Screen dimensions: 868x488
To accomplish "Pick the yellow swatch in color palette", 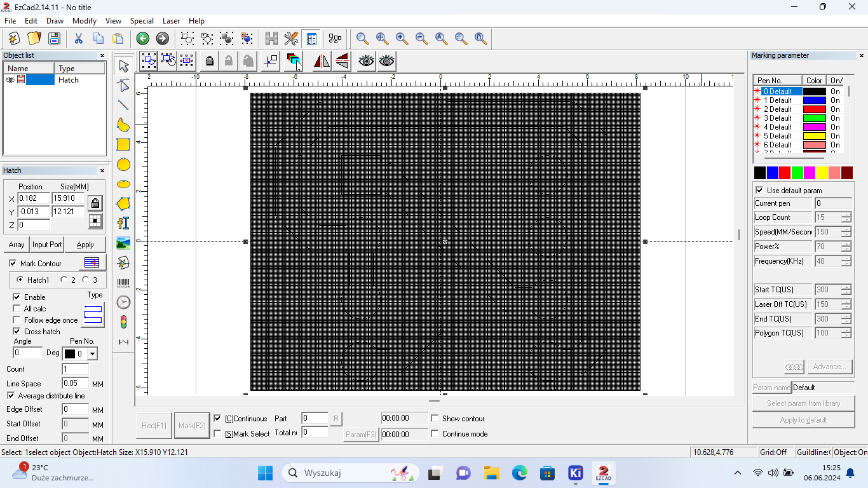I will [822, 173].
